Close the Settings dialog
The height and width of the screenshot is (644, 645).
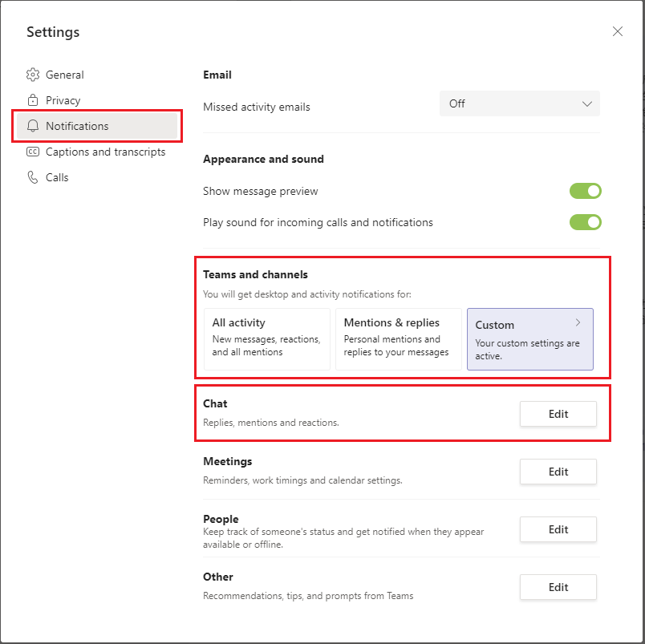coord(617,31)
